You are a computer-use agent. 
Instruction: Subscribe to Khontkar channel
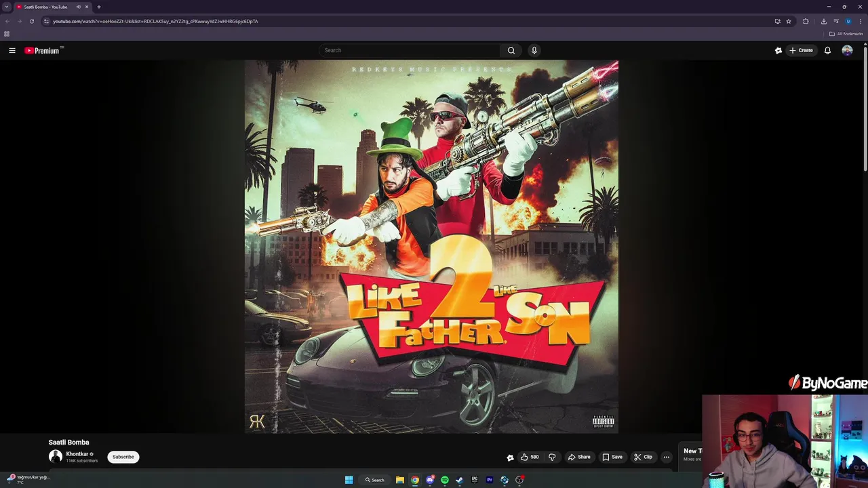[123, 457]
